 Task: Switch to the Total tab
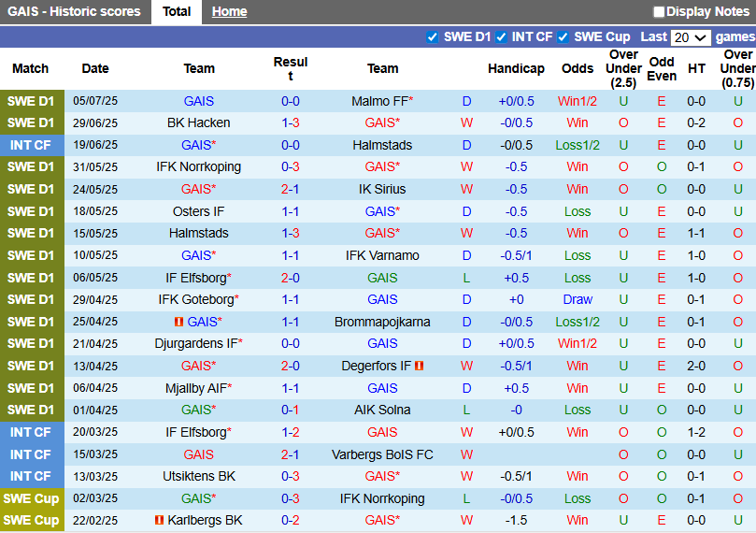pos(177,11)
